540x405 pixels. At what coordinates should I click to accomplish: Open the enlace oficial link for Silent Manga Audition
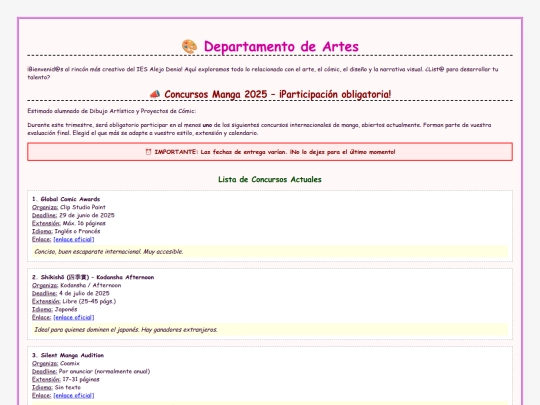(74, 396)
